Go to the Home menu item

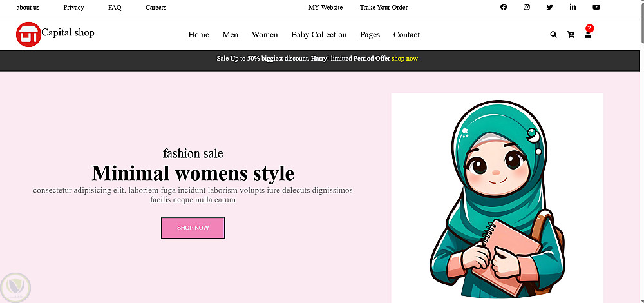point(198,35)
